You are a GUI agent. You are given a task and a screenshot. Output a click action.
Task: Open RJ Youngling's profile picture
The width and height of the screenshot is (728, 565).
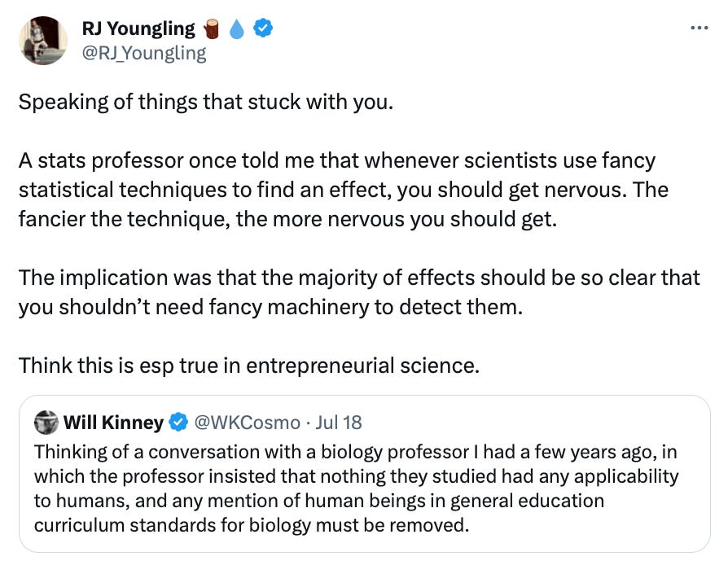pyautogui.click(x=42, y=40)
